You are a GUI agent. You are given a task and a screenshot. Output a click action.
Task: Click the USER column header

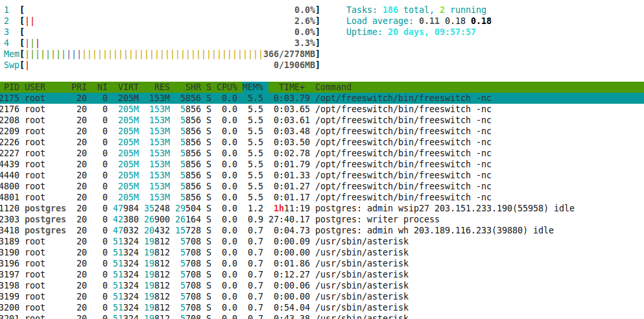[x=35, y=87]
